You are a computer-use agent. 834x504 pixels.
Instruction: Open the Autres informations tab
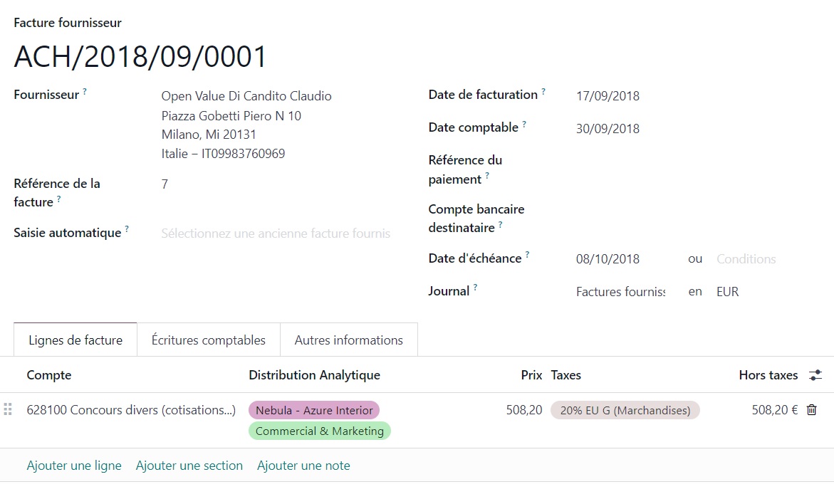348,340
